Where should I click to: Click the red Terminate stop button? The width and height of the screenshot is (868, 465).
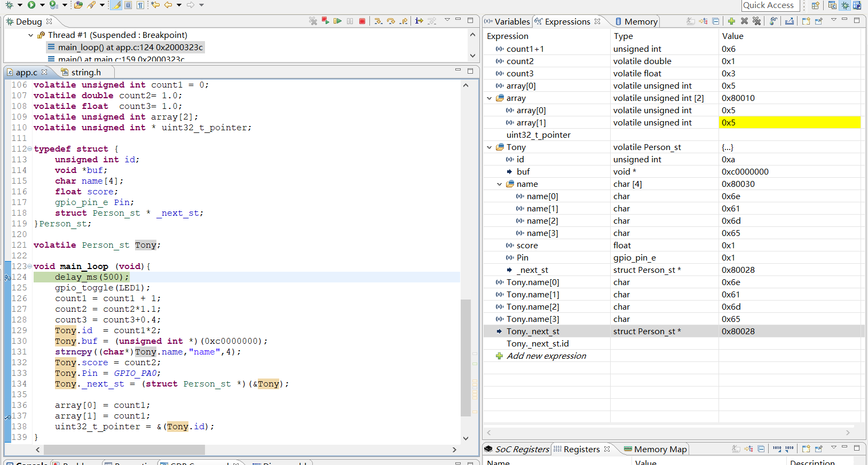pos(362,21)
